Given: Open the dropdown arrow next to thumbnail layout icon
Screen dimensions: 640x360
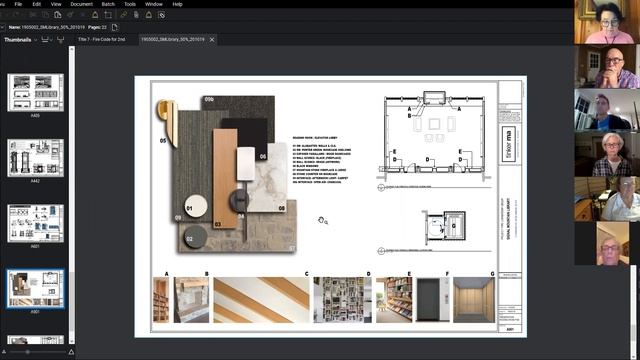Looking at the screenshot, I should coord(51,40).
